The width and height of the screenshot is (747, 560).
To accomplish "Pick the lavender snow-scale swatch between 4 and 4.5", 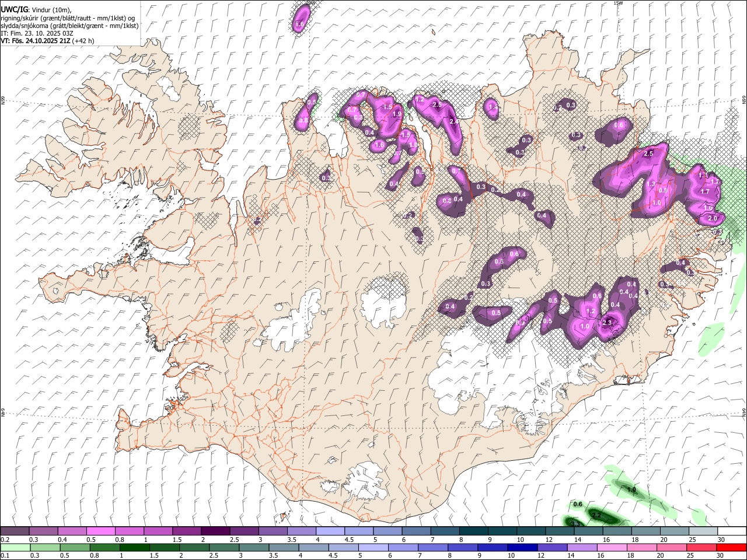I will coord(330,531).
